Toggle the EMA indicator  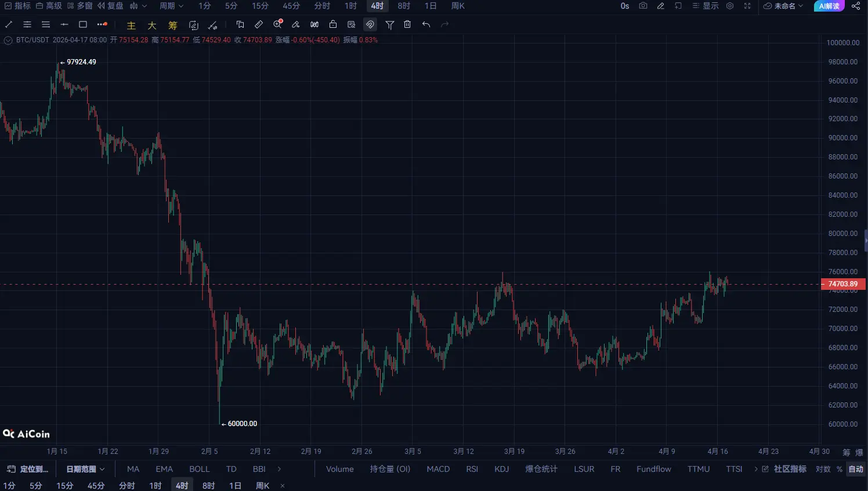point(164,469)
